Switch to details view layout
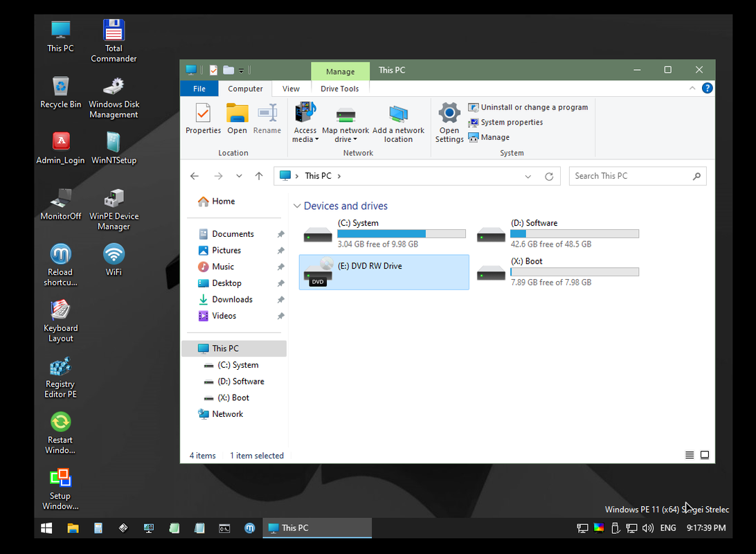The image size is (756, 554). click(690, 455)
